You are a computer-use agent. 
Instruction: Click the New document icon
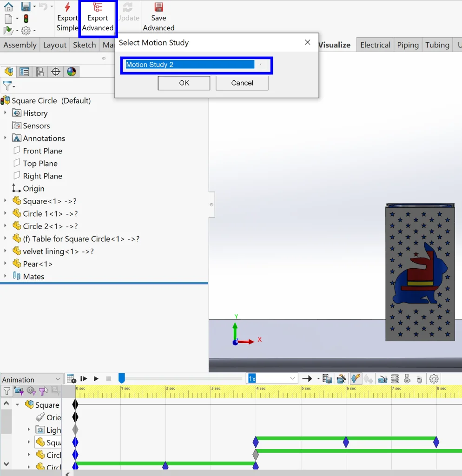[8, 19]
